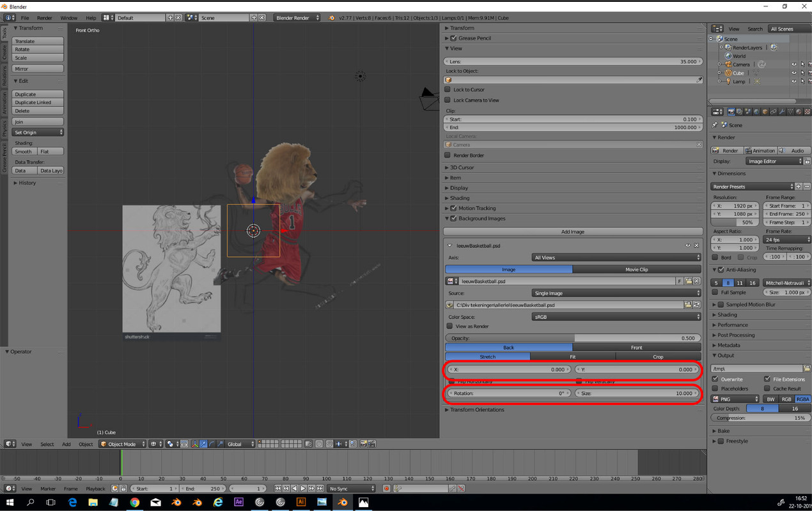Uncheck the Overwrite output option

click(x=715, y=379)
